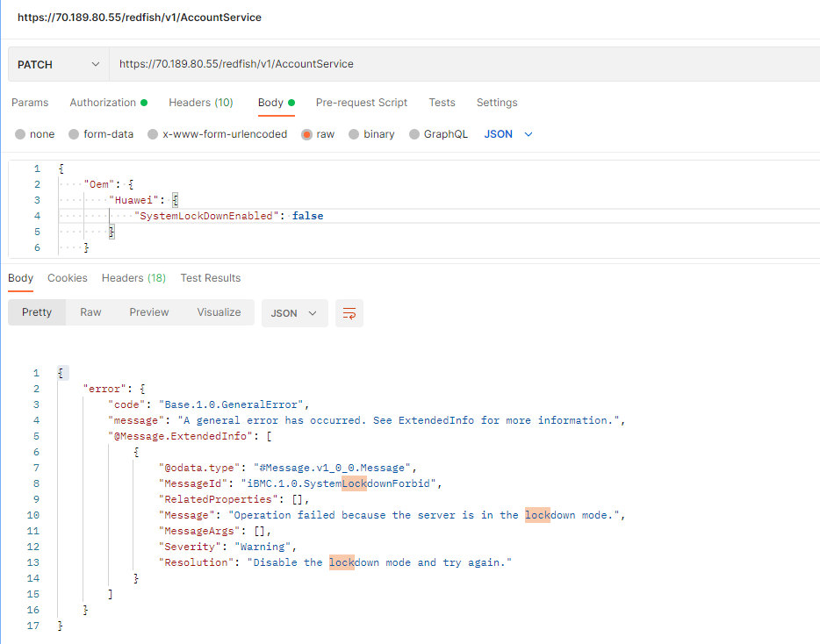The width and height of the screenshot is (820, 644).
Task: Open the PATCH HTTP method dropdown
Action: coord(59,64)
